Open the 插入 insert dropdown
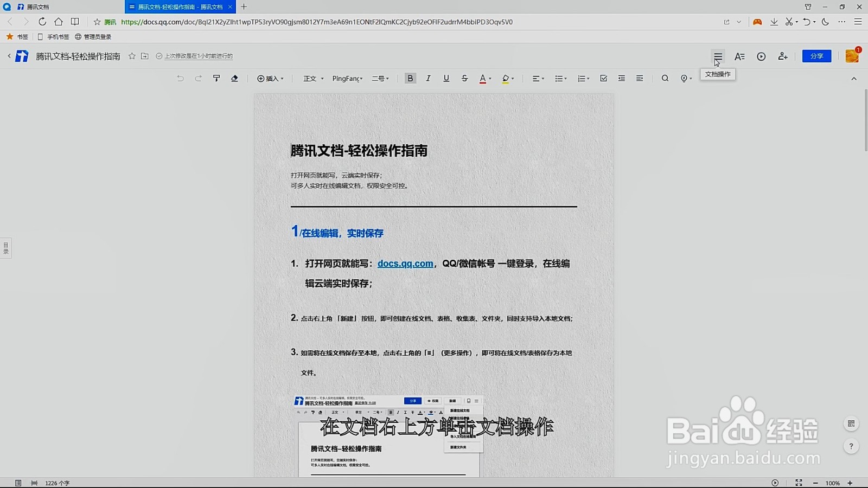The image size is (868, 488). [270, 79]
